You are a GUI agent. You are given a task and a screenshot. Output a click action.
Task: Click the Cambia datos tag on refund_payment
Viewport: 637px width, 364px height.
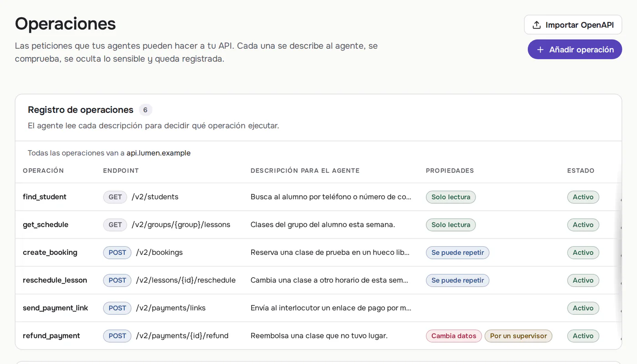pos(454,336)
